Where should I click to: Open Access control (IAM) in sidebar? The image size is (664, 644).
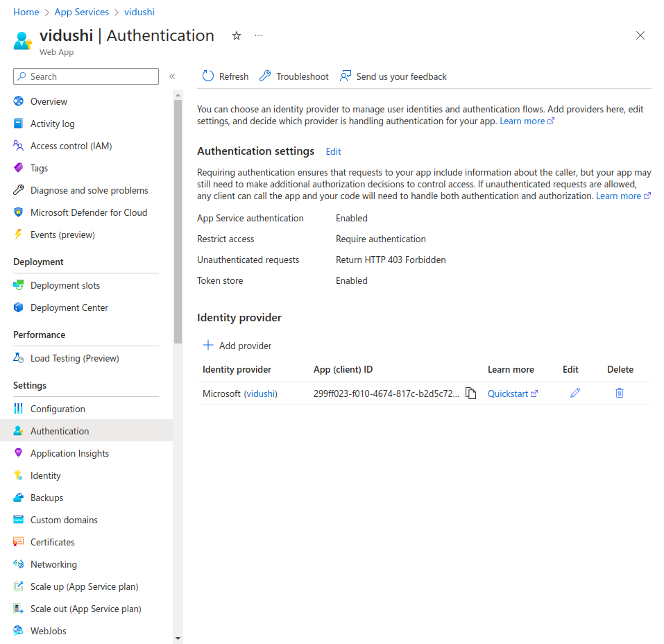[x=71, y=146]
